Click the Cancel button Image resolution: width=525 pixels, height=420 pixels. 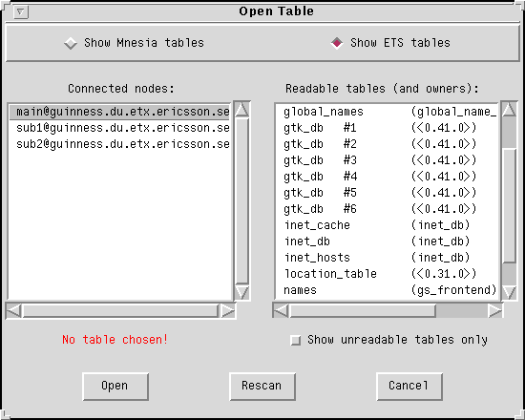tap(409, 387)
